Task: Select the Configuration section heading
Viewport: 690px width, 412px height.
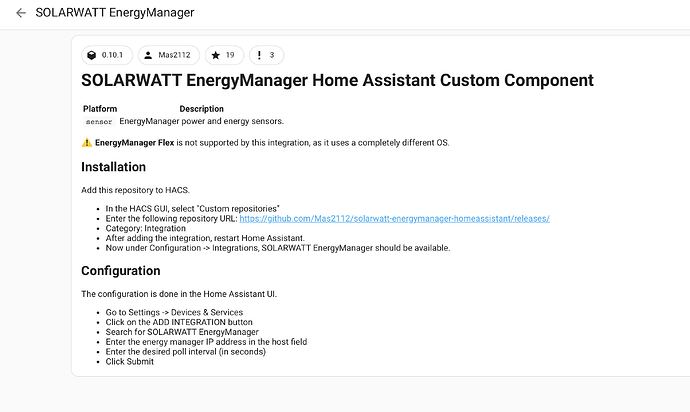Action: pos(120,271)
